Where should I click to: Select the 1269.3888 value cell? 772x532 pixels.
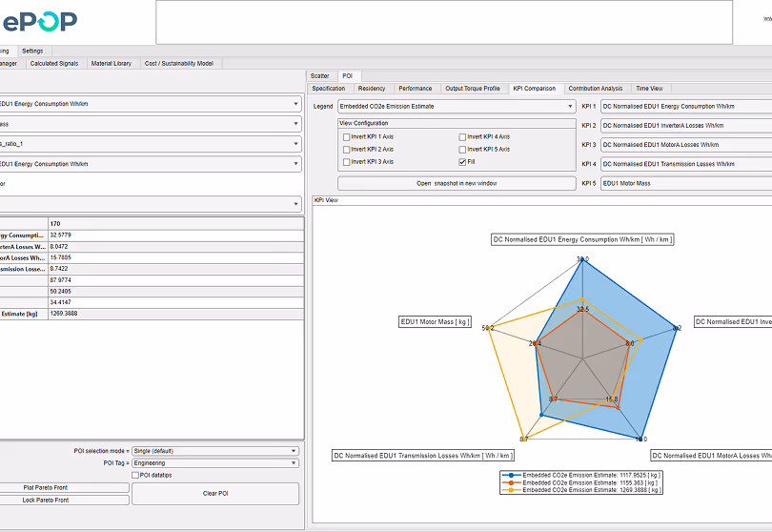tap(175, 314)
